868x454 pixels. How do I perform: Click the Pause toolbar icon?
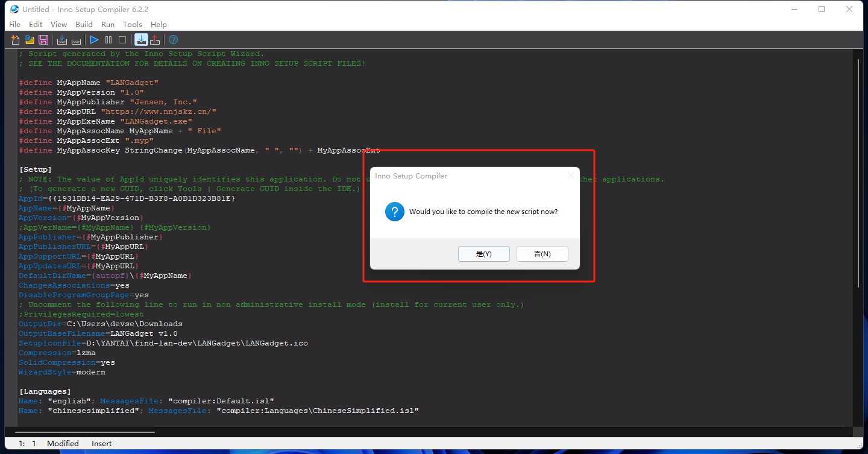108,40
